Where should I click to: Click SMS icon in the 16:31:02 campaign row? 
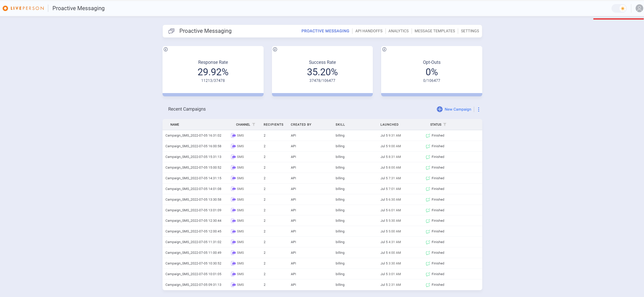click(233, 136)
